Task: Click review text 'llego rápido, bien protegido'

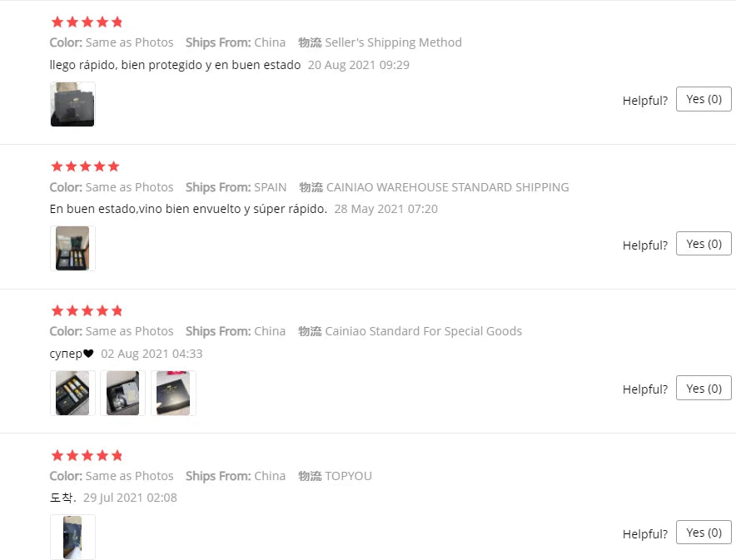Action: pyautogui.click(x=175, y=65)
